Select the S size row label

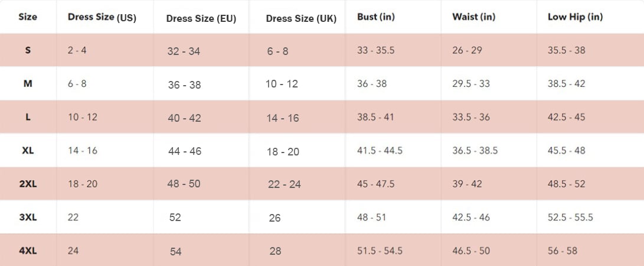tap(28, 50)
